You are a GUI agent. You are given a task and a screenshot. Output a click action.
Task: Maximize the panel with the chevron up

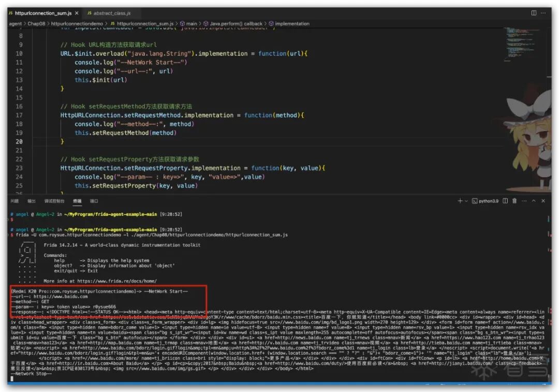(x=534, y=201)
